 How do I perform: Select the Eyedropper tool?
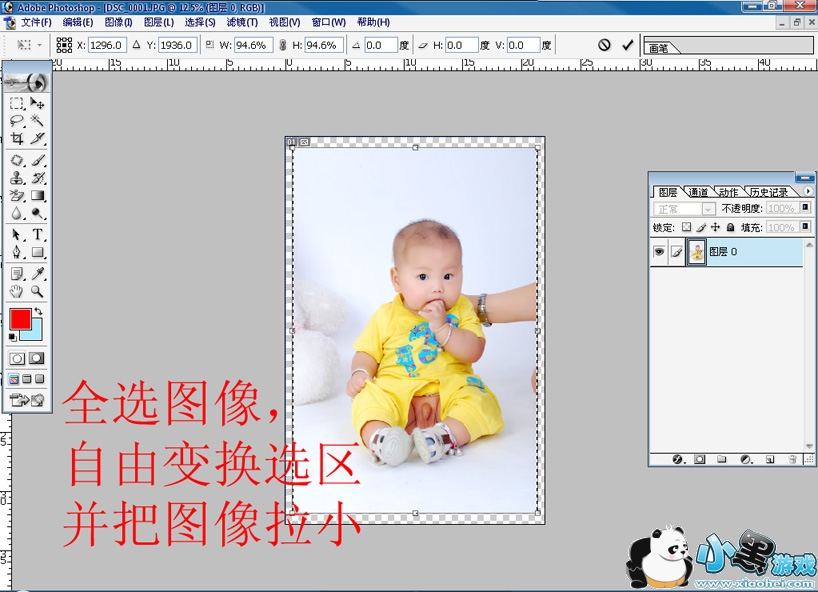click(x=37, y=273)
